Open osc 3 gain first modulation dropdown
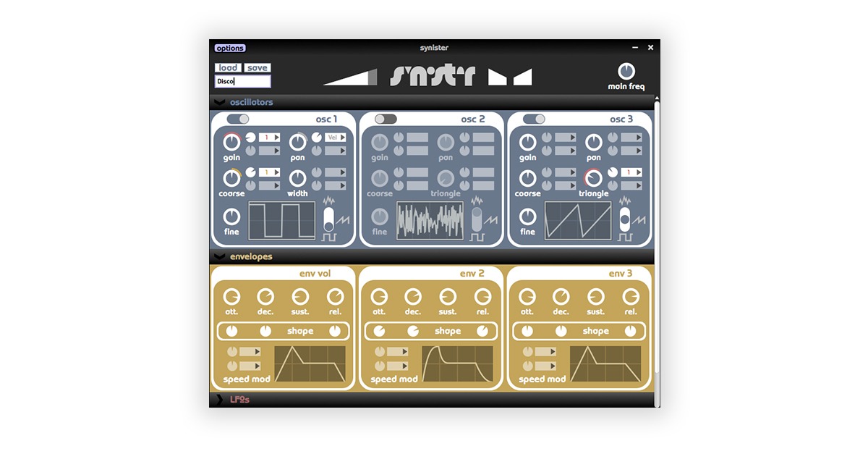Screen dimensions: 868x454 (x=566, y=137)
